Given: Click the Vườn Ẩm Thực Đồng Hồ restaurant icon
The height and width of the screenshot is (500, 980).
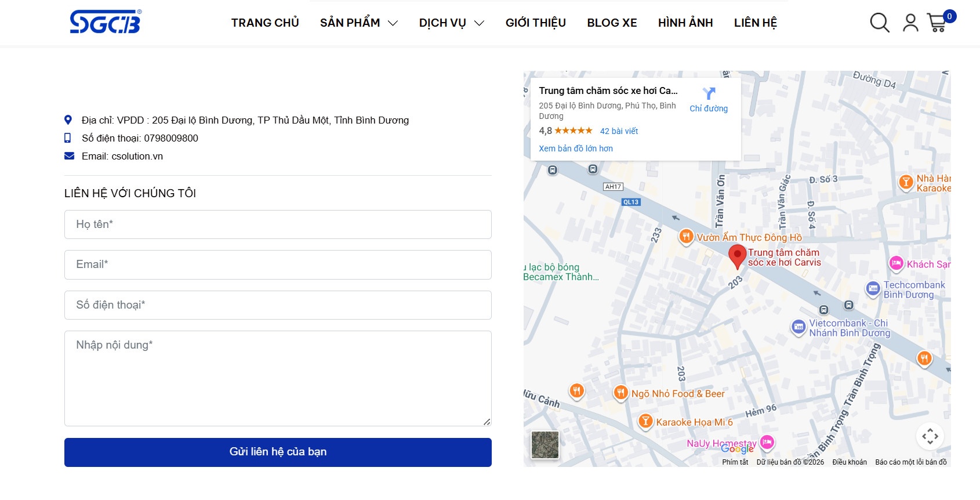Looking at the screenshot, I should 686,237.
